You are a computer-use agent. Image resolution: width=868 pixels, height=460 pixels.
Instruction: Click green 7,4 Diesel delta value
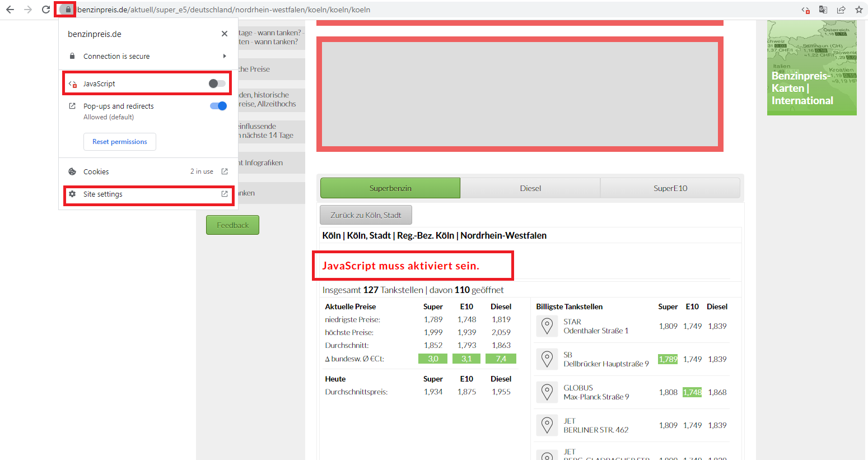tap(501, 359)
